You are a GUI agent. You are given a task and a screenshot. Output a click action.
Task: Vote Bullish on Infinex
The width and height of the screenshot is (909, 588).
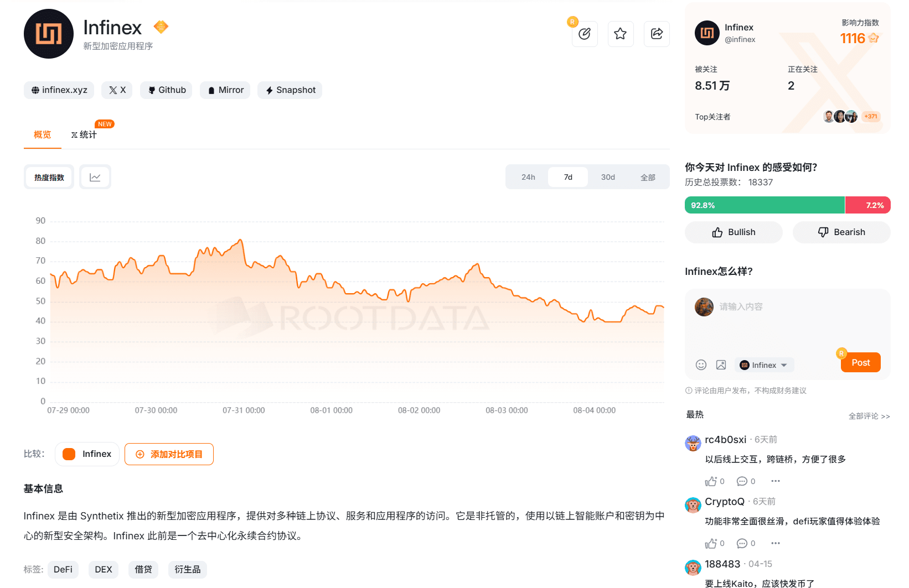[734, 232]
